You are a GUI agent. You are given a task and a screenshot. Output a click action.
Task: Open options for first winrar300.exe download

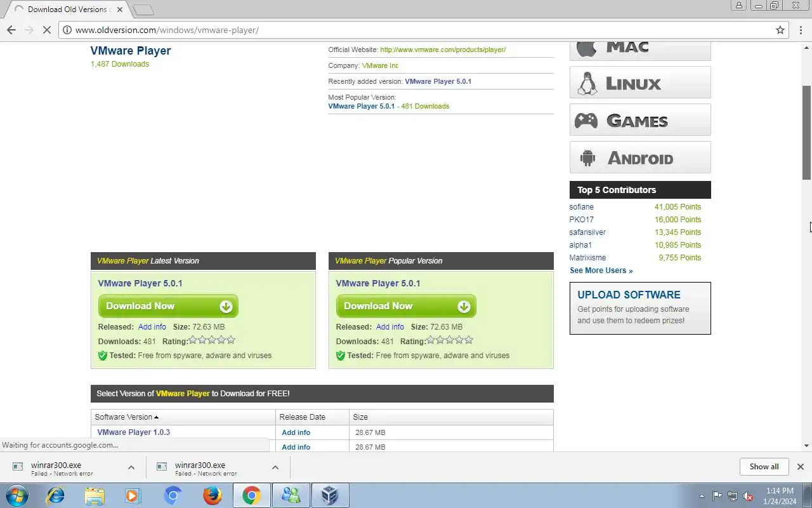click(x=131, y=467)
